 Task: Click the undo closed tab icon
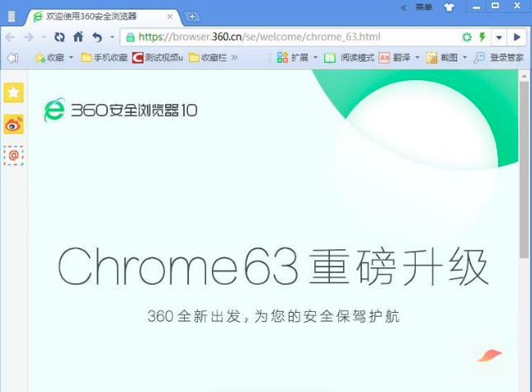coord(97,36)
